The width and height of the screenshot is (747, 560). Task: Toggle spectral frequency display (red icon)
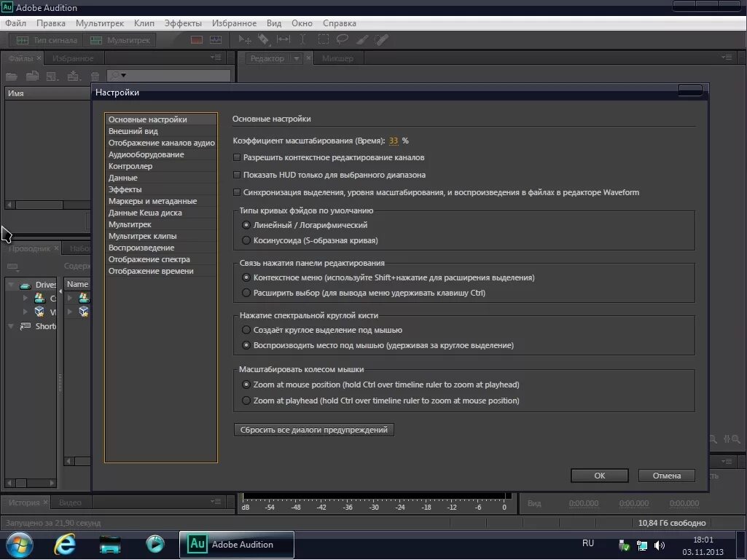pos(197,40)
